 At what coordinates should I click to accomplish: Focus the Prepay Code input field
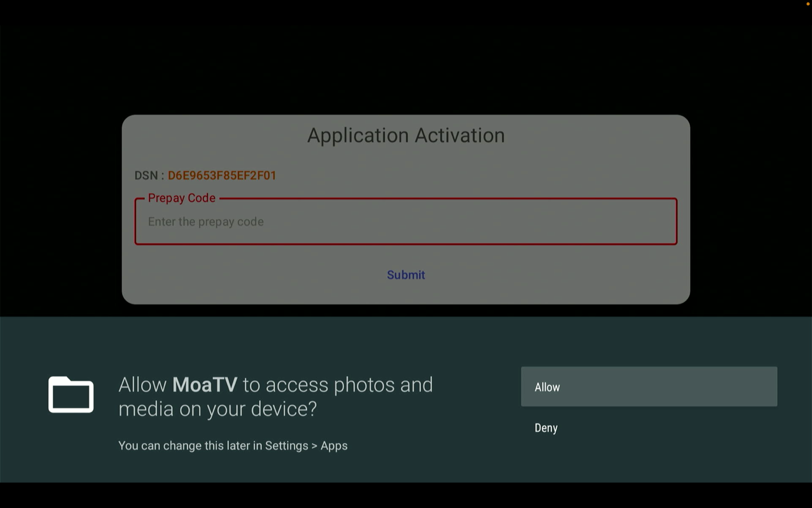406,222
